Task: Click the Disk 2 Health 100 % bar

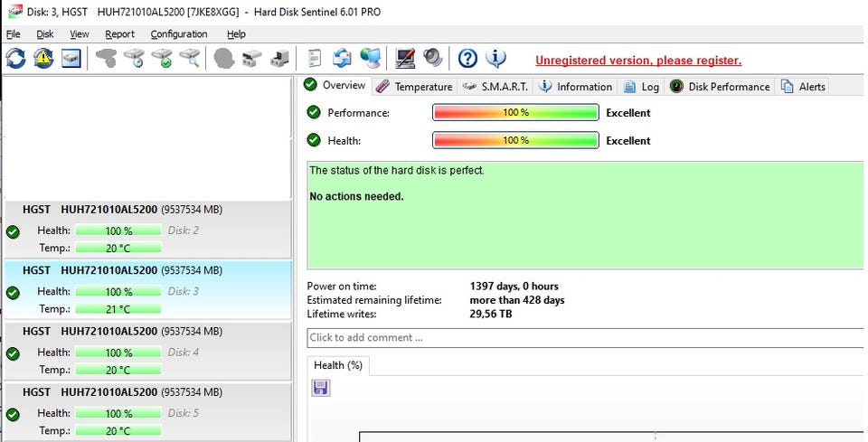Action: pos(118,230)
